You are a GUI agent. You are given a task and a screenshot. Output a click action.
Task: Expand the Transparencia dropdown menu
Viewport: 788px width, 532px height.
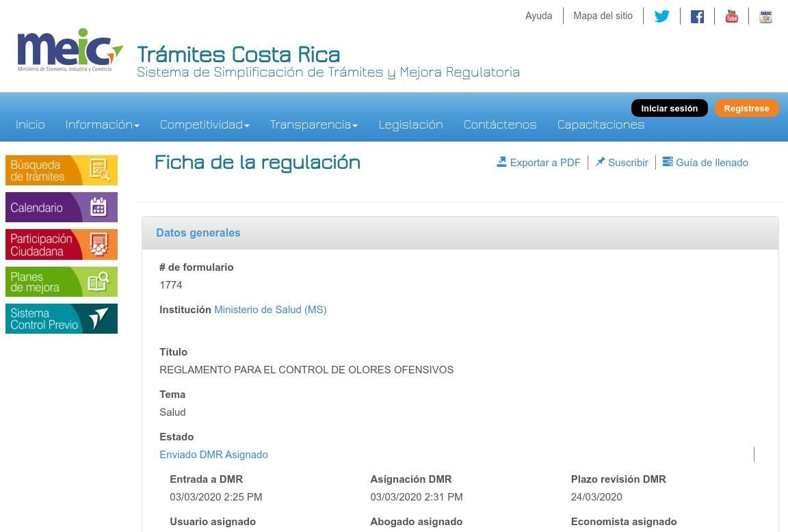(313, 124)
